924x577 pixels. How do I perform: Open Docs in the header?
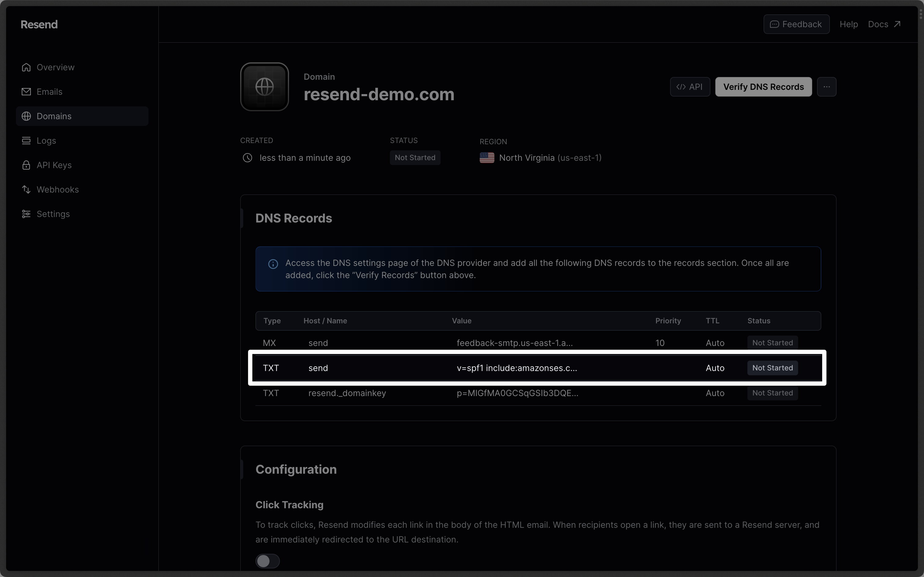coord(884,24)
